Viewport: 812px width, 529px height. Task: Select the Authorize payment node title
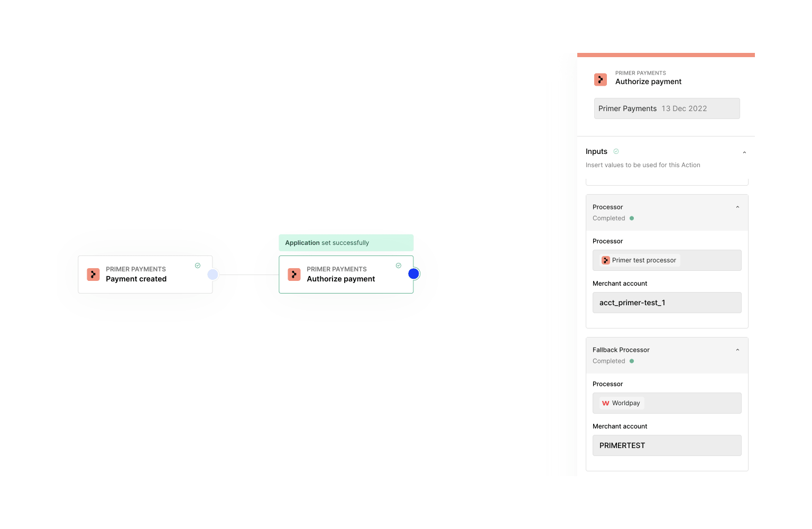coord(341,279)
